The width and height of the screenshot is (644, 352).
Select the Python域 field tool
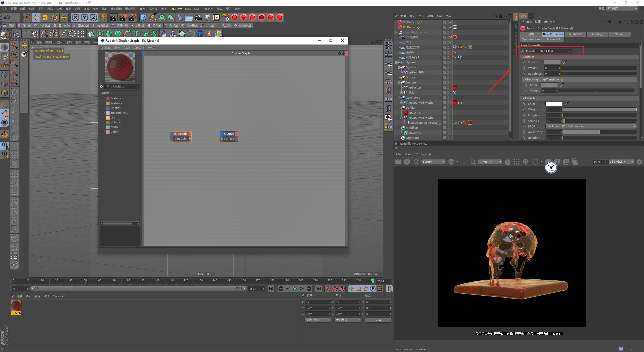point(243,25)
